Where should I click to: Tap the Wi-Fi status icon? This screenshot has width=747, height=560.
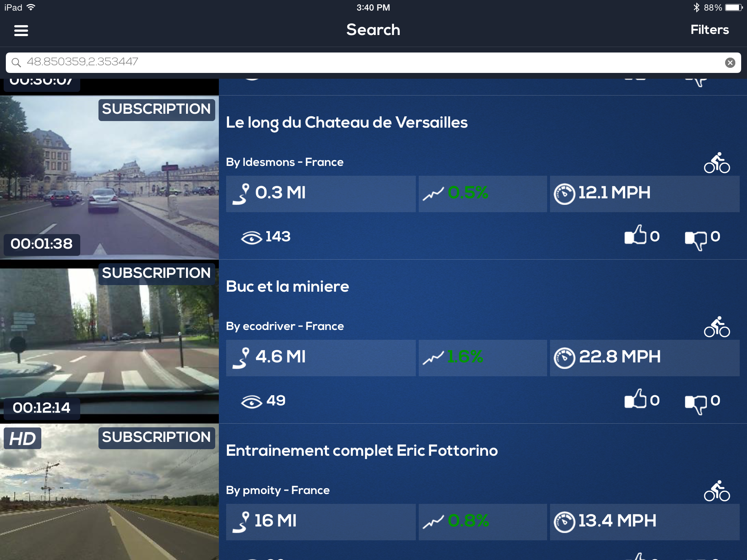[x=31, y=7]
